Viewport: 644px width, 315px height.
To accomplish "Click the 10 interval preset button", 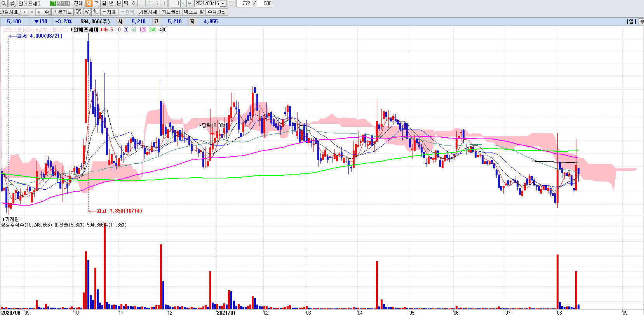I will tap(164, 3).
